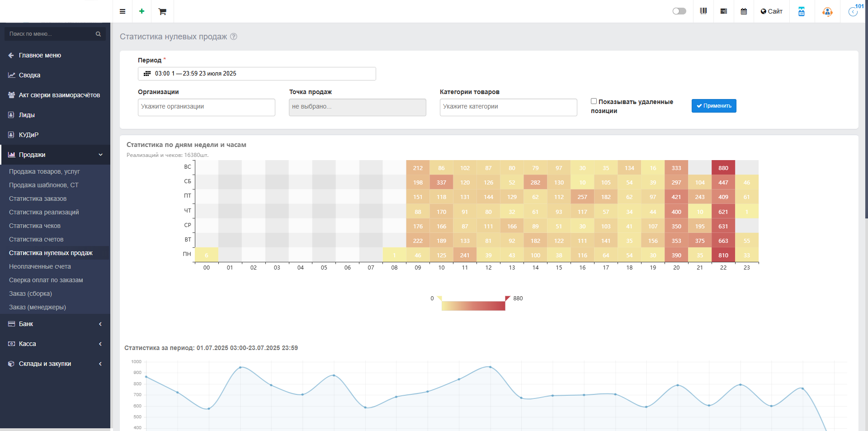Image resolution: width=868 pixels, height=431 pixels.
Task: Expand the Склады и закупки section
Action: point(55,364)
